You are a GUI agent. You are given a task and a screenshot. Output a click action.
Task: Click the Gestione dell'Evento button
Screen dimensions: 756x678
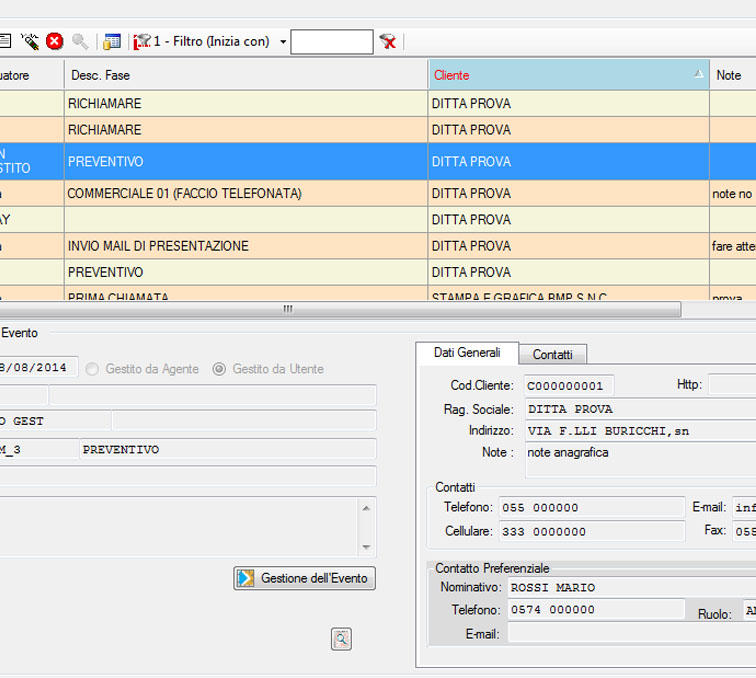305,578
